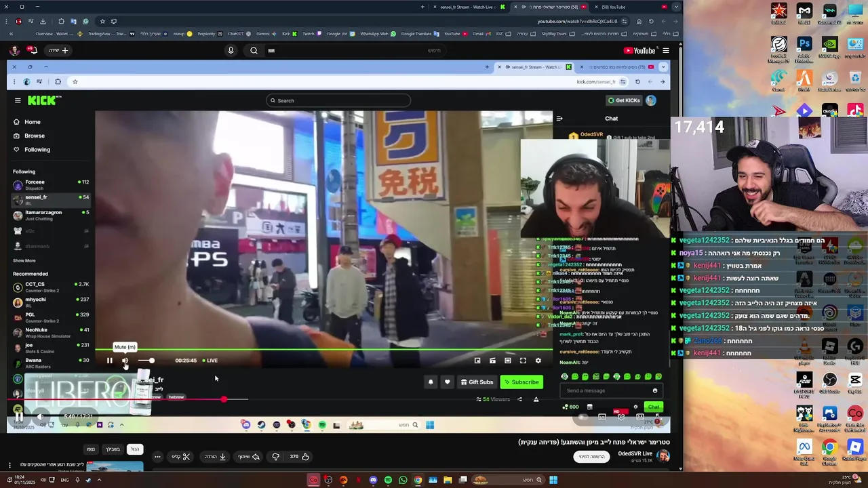Open a new browser tab
The height and width of the screenshot is (488, 868).
click(422, 7)
